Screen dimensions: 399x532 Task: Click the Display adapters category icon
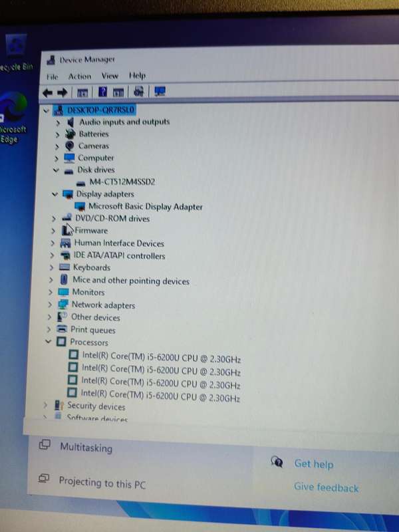(68, 194)
